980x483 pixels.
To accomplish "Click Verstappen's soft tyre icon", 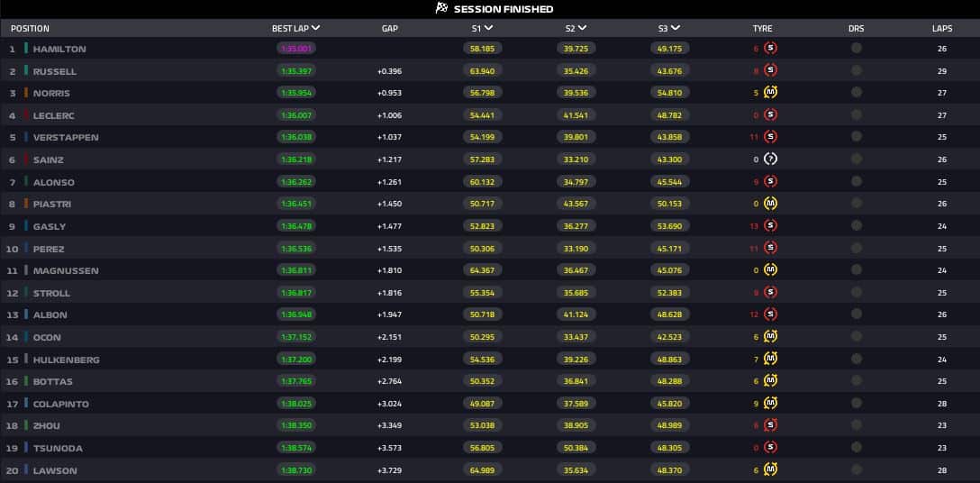I will 771,137.
